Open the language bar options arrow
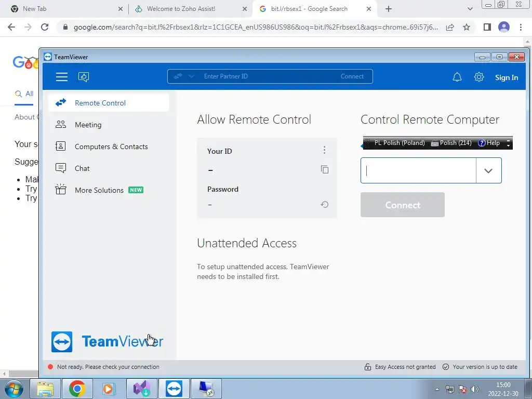 point(508,145)
